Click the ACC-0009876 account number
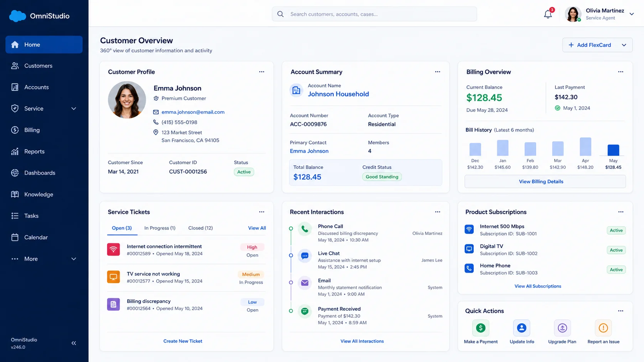 308,124
